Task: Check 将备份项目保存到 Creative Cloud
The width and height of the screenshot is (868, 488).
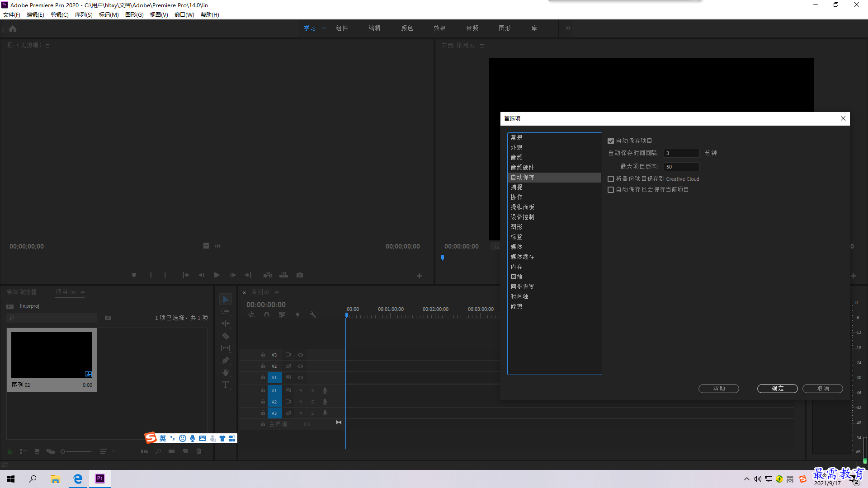Action: pyautogui.click(x=611, y=179)
